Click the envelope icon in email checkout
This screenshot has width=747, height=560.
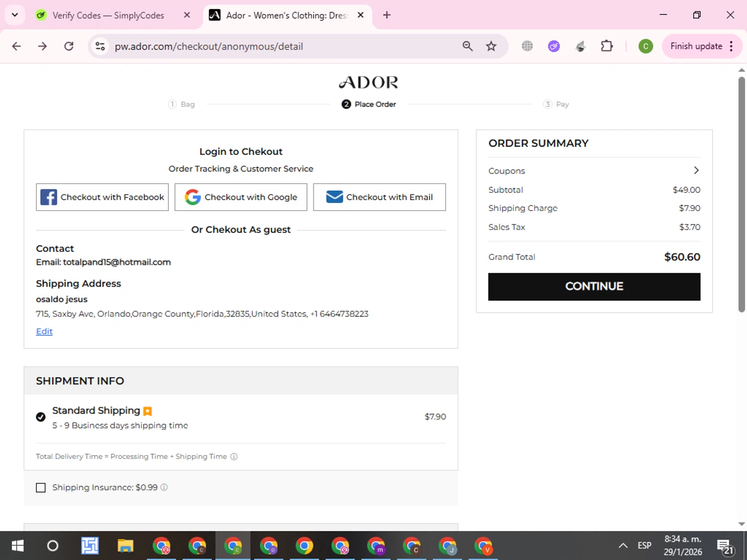334,197
